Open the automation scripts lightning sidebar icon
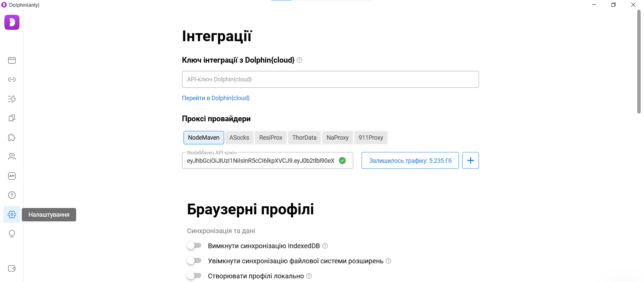 (x=12, y=99)
